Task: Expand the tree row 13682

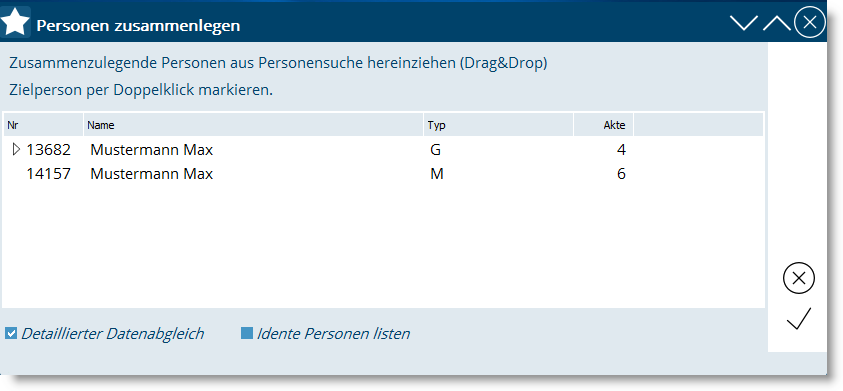Action: [x=16, y=149]
